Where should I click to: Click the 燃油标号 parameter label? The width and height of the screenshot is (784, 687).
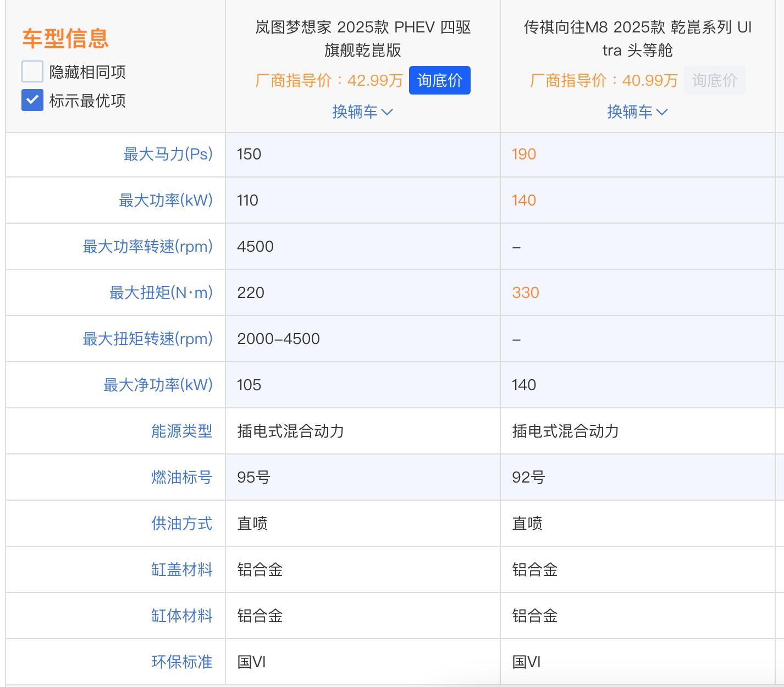coord(182,477)
